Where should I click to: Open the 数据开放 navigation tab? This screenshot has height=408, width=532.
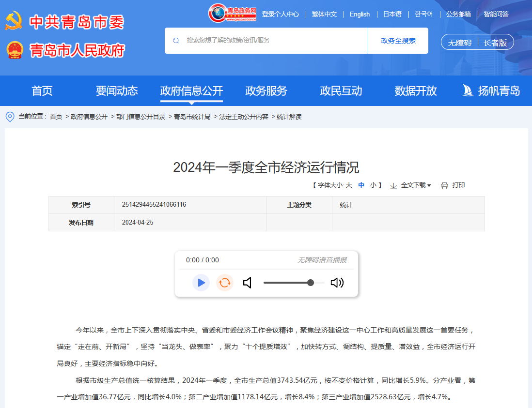[415, 91]
